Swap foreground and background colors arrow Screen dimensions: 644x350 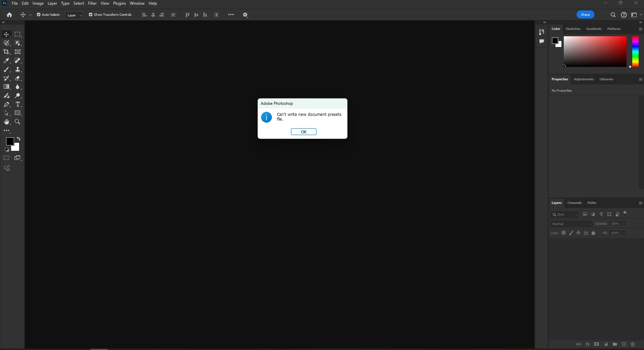pyautogui.click(x=19, y=139)
